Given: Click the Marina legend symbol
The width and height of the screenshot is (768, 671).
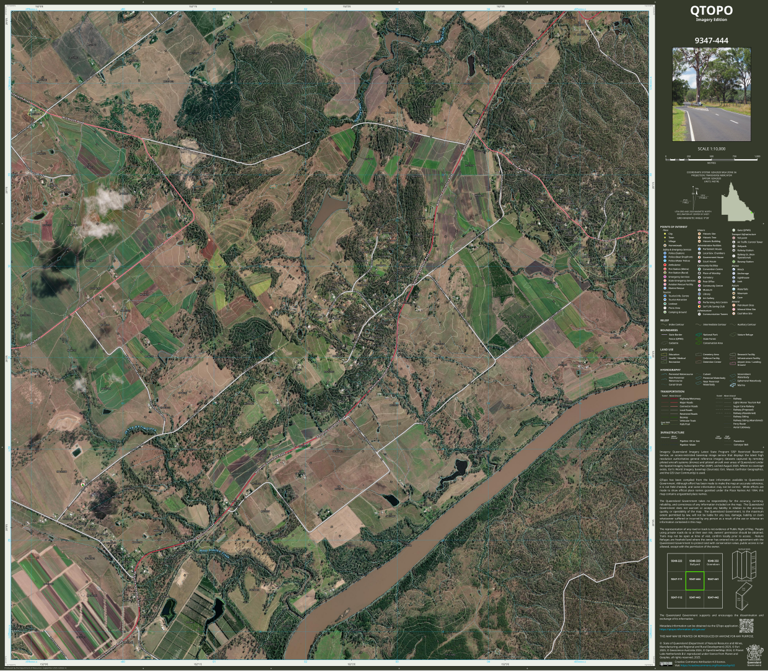Looking at the screenshot, I should [x=733, y=385].
